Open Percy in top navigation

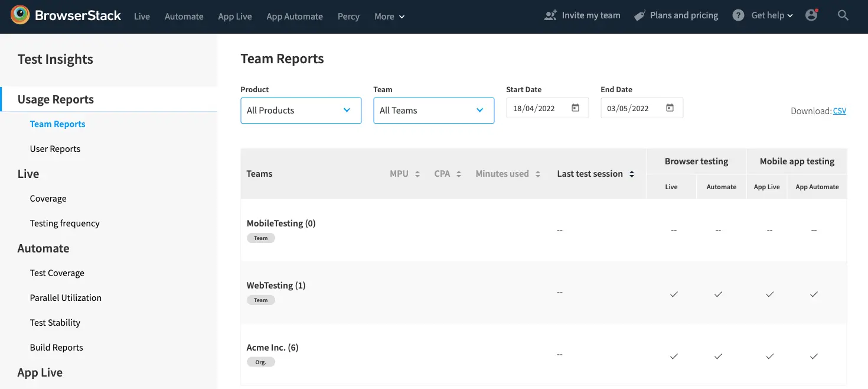pyautogui.click(x=348, y=17)
